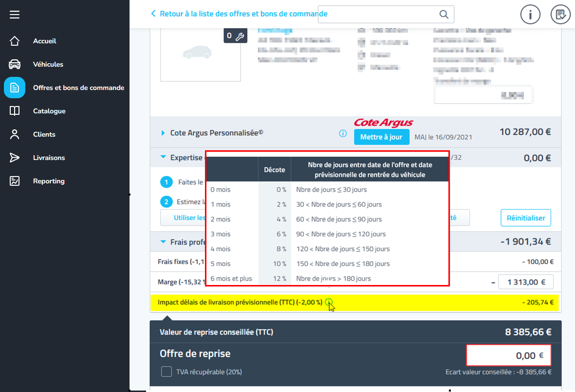The height and width of the screenshot is (392, 575).
Task: Open Accueil menu item
Action: [x=44, y=41]
